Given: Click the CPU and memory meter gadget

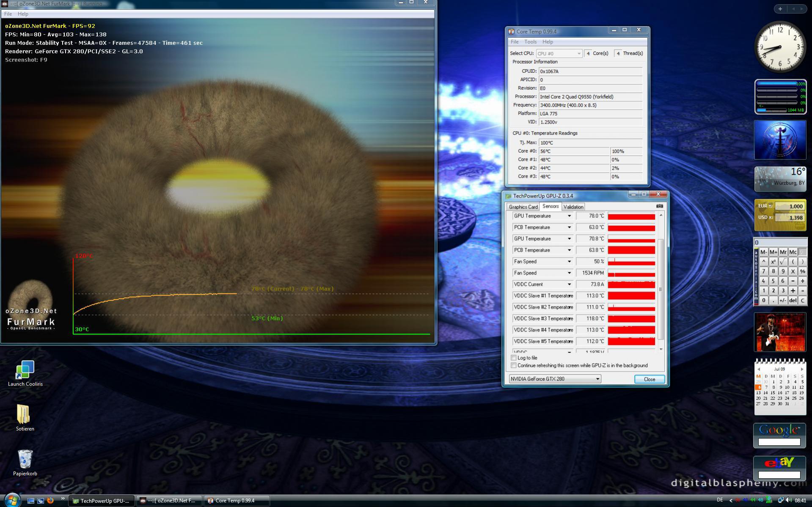Looking at the screenshot, I should 780,96.
